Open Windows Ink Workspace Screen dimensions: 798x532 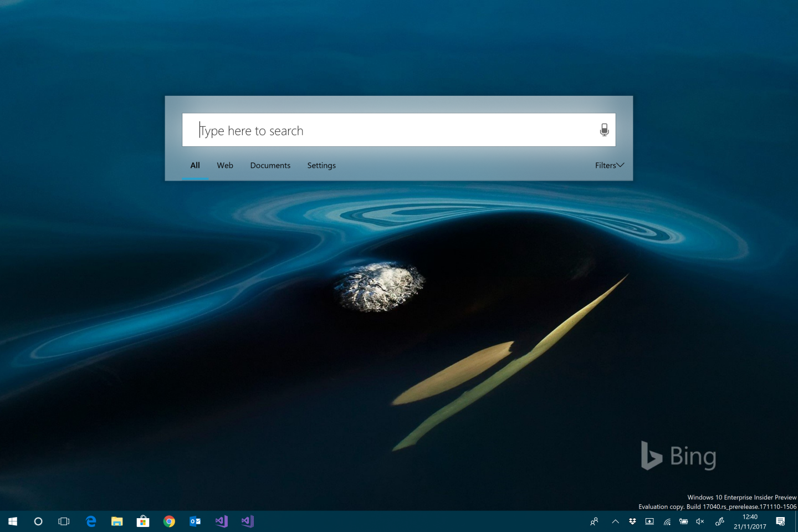point(719,521)
